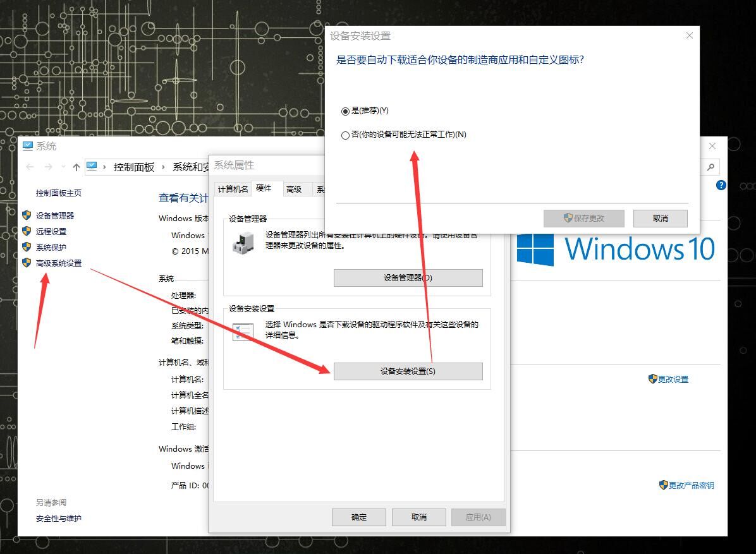Click the 计算机名: label
The width and height of the screenshot is (756, 554).
[188, 380]
